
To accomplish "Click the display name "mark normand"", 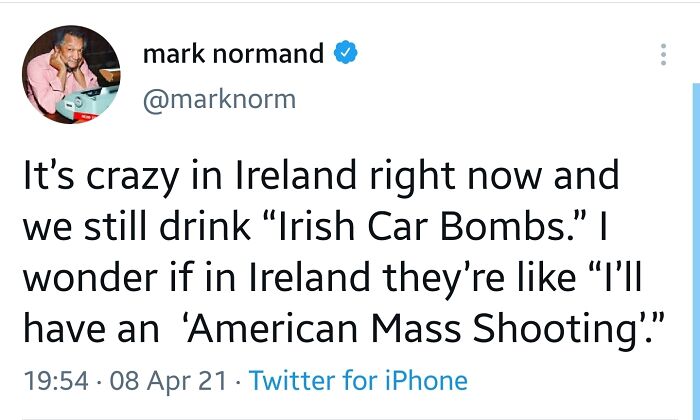I will point(233,54).
